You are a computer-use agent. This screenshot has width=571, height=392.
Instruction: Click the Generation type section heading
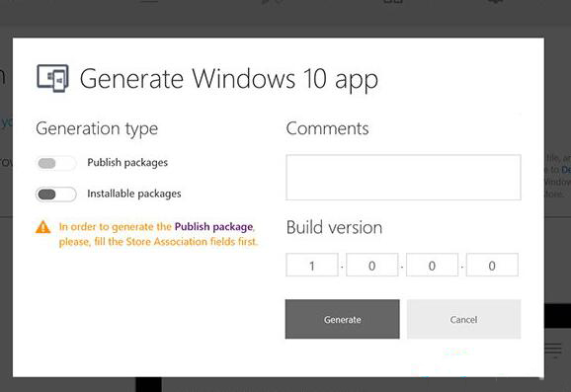[97, 128]
